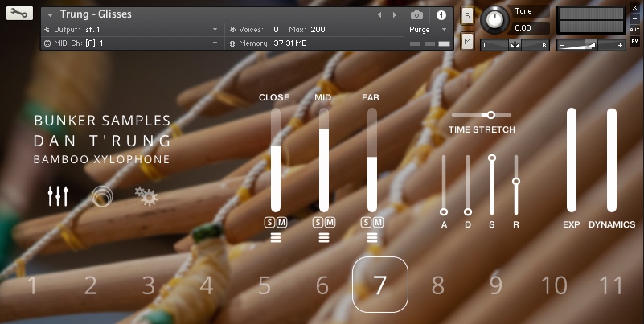
Task: Open the mixer sliders page icon
Action: point(58,196)
